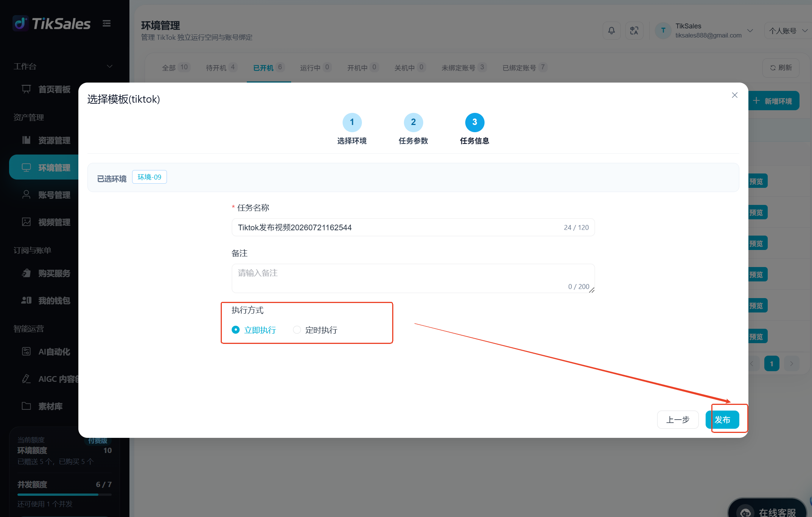Open the language translation icon
The image size is (812, 517).
point(634,31)
